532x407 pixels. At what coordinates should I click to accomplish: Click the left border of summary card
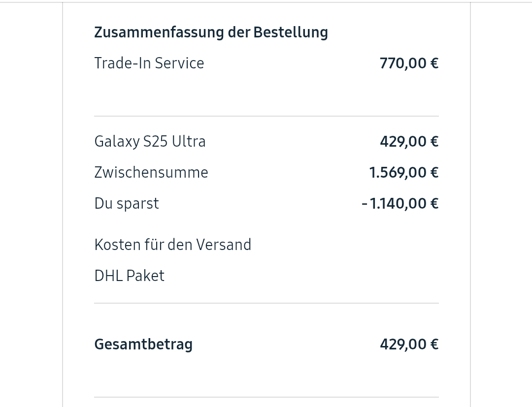click(63, 204)
